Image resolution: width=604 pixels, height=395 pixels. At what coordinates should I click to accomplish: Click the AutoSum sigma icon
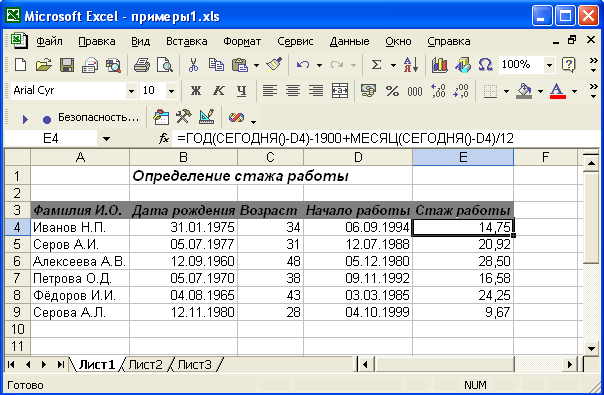376,65
